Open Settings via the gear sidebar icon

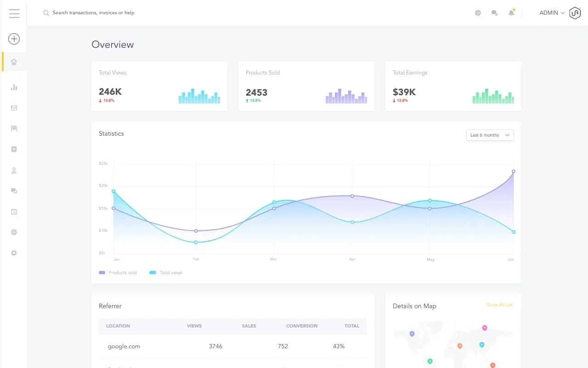pyautogui.click(x=14, y=253)
